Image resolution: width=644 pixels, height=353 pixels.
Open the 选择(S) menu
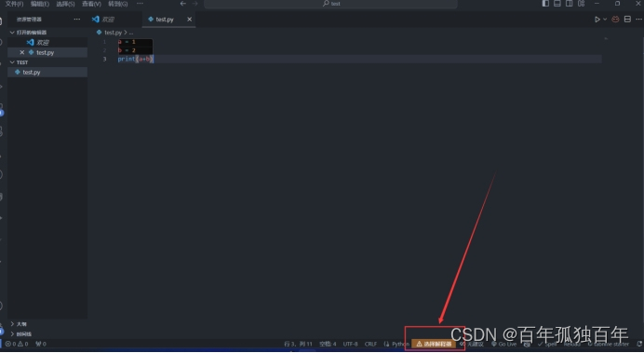pos(65,4)
